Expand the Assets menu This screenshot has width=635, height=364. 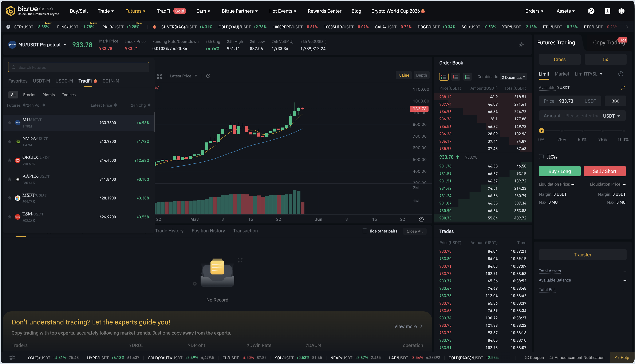[565, 11]
